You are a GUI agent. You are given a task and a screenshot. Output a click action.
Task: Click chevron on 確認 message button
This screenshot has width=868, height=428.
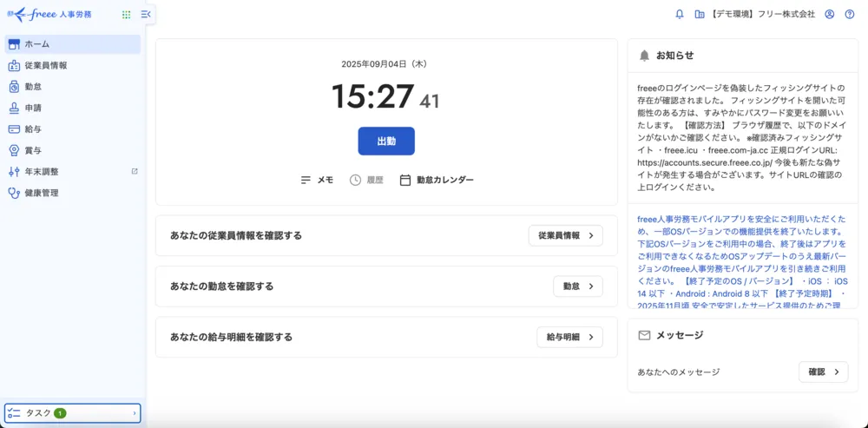pos(837,372)
